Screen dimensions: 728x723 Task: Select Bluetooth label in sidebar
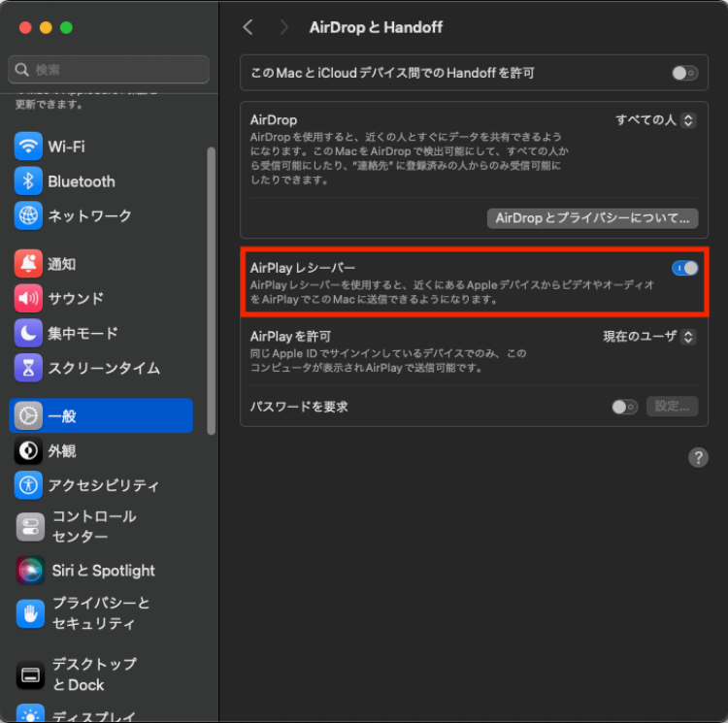pyautogui.click(x=82, y=181)
